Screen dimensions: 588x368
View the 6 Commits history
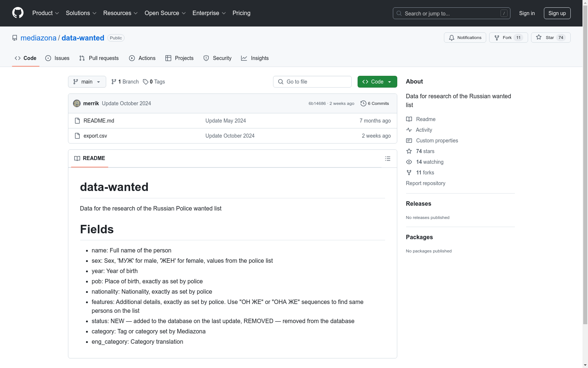(x=375, y=103)
